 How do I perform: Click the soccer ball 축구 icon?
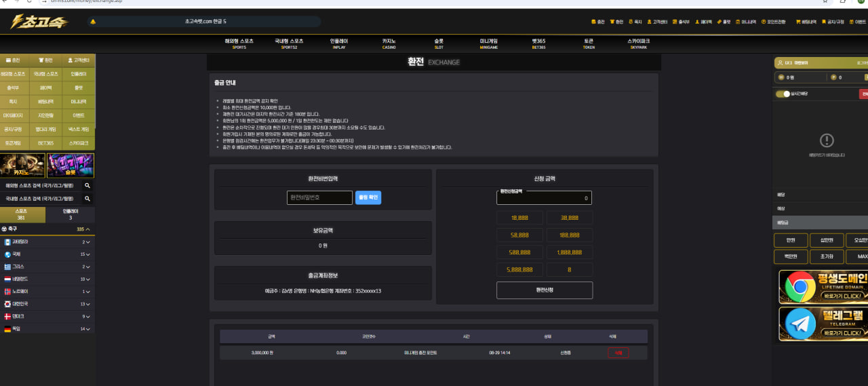(4, 229)
